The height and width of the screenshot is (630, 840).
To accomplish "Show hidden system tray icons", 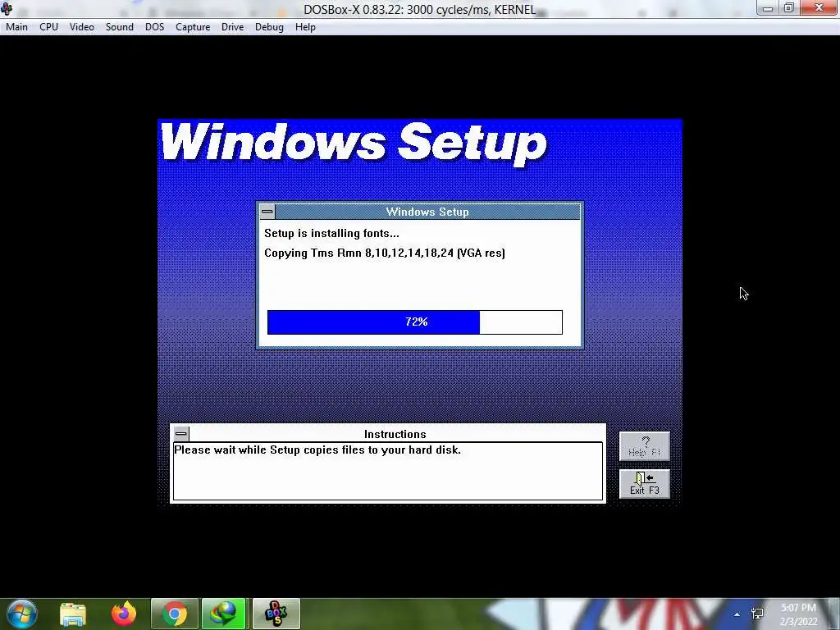I will [737, 614].
